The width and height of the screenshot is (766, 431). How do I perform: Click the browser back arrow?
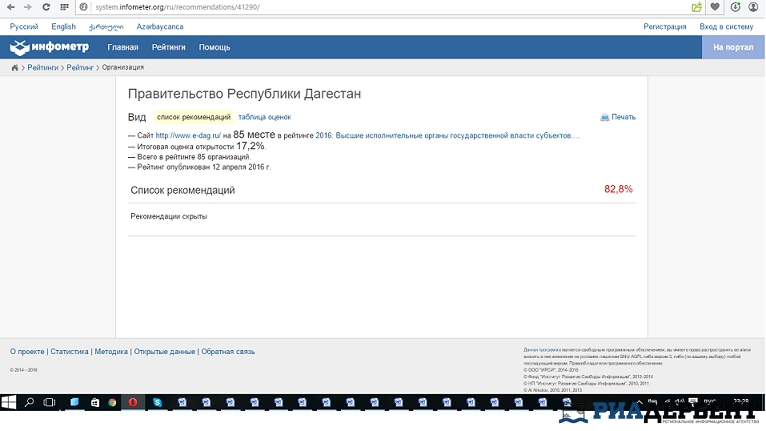(9, 7)
